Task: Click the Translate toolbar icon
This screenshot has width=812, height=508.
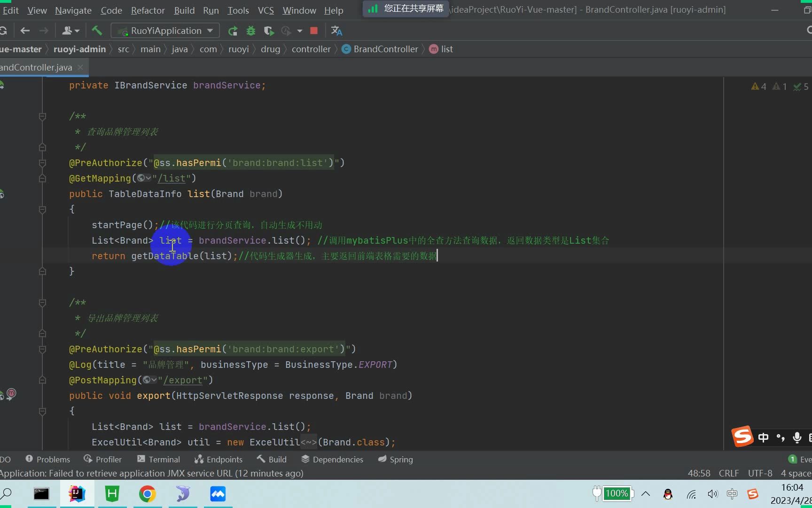Action: 336,31
